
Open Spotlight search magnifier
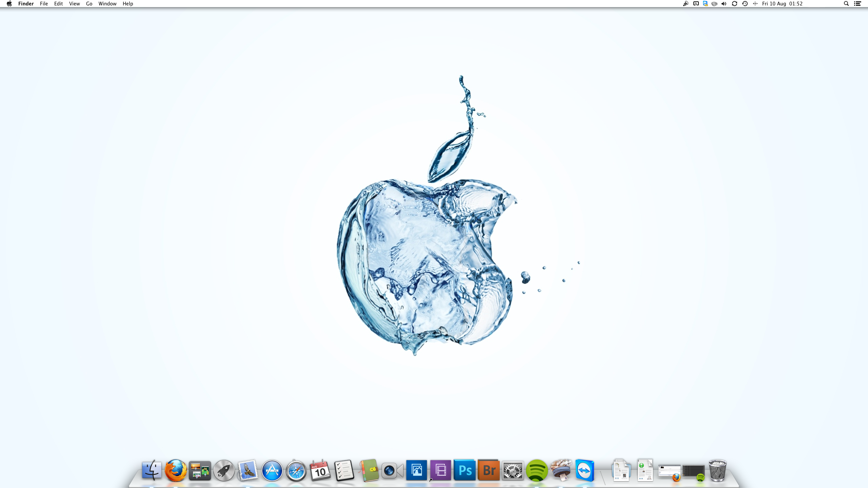[846, 4]
